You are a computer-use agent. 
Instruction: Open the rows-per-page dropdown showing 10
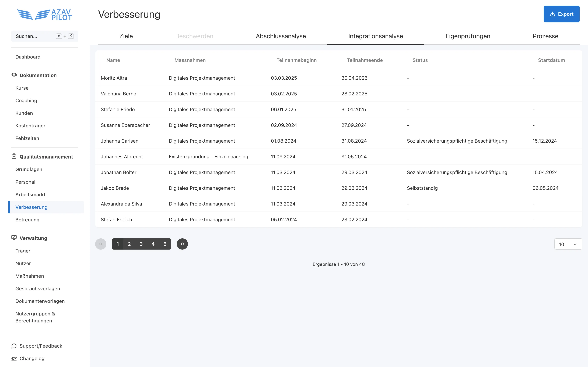568,244
